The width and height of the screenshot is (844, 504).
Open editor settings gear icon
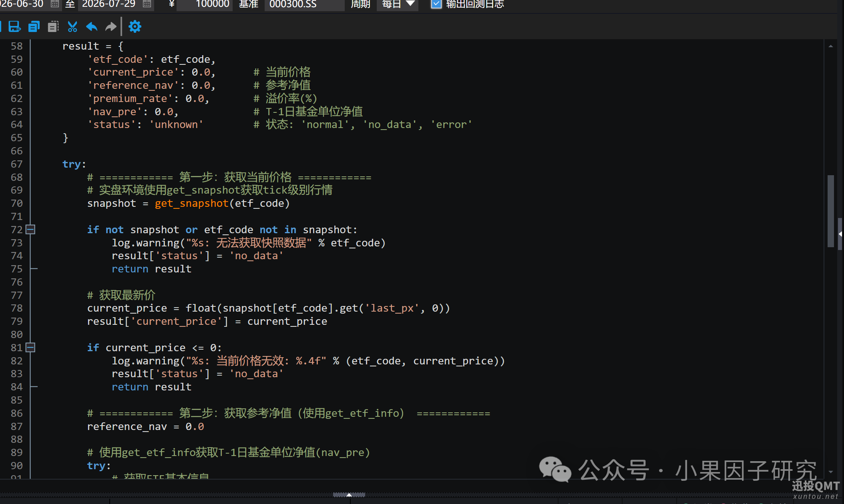[135, 27]
